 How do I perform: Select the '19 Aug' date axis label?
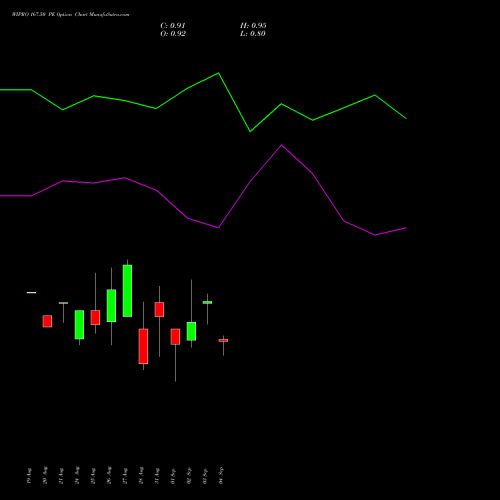[x=29, y=476]
